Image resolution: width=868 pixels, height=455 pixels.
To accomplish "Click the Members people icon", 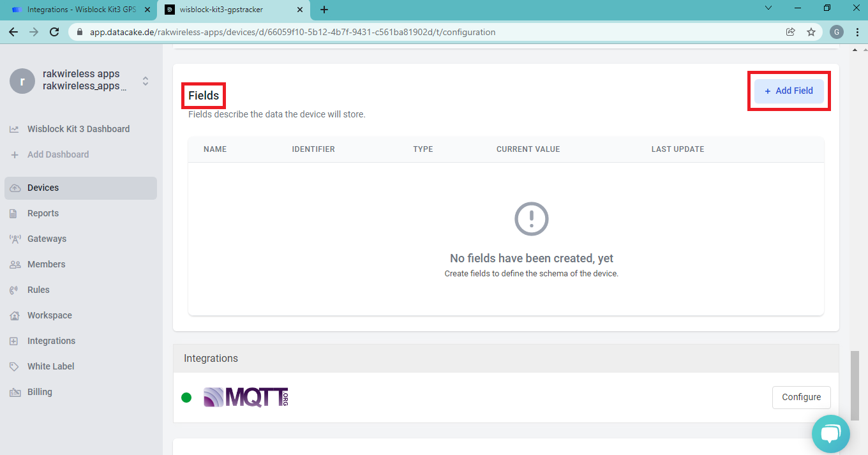I will 15,264.
